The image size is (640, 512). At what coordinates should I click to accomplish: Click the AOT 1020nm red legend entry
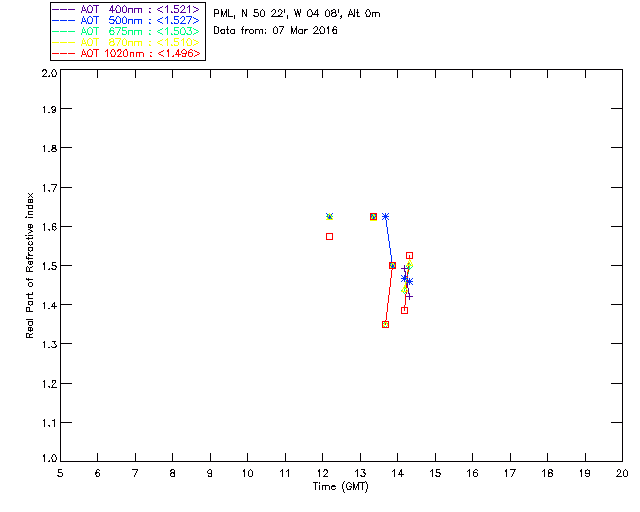point(126,53)
